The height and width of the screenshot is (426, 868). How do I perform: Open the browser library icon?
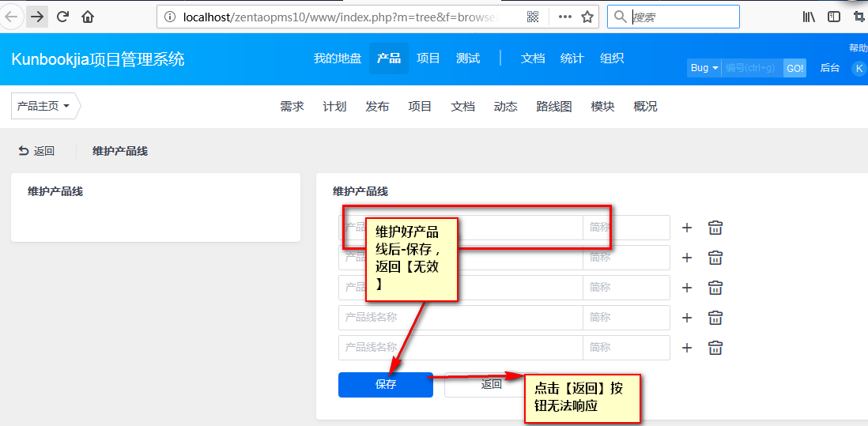[x=809, y=17]
